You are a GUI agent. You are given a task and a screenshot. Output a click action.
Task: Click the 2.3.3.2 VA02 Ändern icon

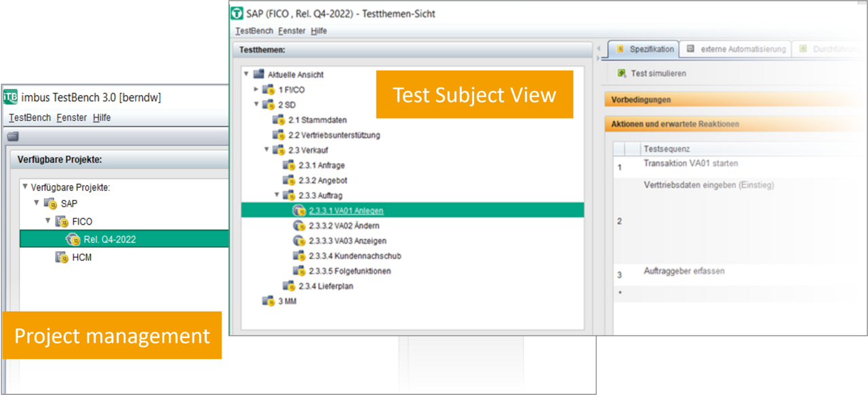[299, 226]
